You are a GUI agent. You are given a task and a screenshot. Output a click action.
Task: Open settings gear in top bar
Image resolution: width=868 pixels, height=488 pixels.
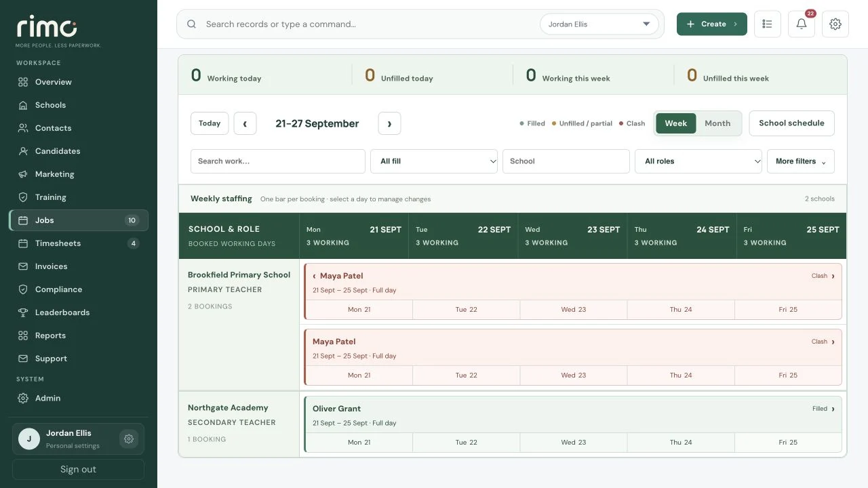click(x=835, y=24)
